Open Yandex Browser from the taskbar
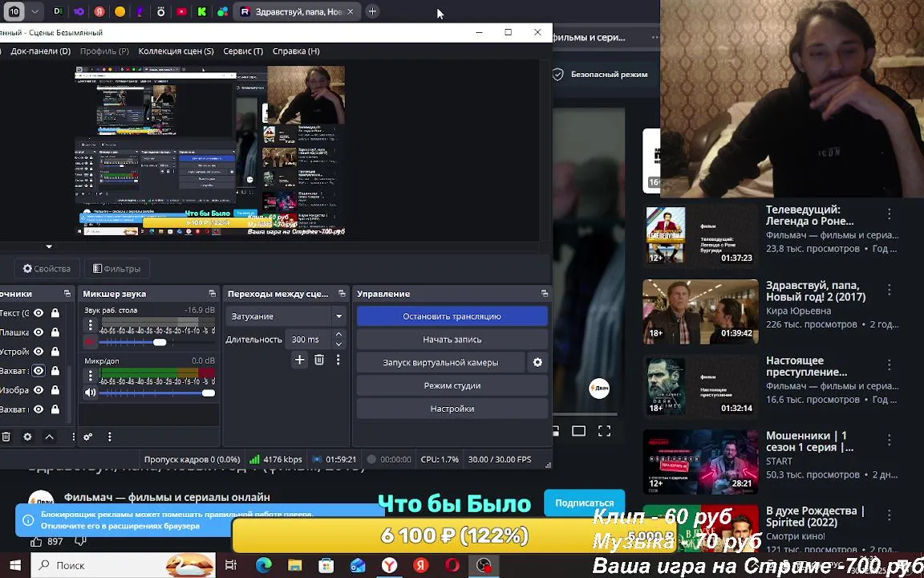Image resolution: width=924 pixels, height=578 pixels. click(x=390, y=566)
